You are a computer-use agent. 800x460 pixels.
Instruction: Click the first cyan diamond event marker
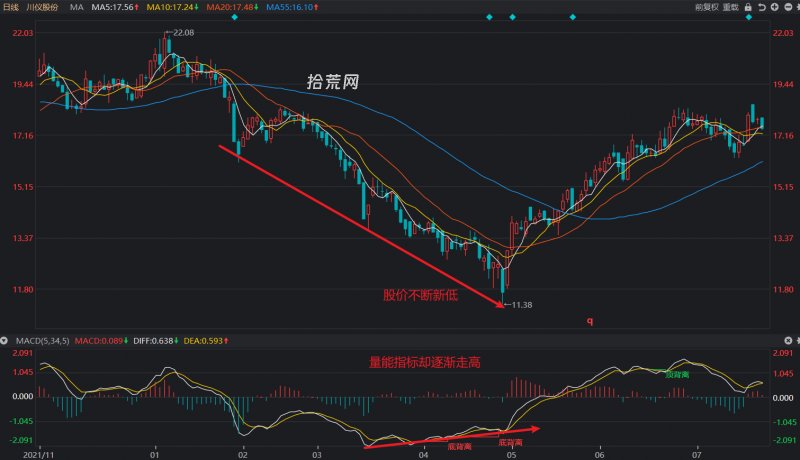point(235,17)
